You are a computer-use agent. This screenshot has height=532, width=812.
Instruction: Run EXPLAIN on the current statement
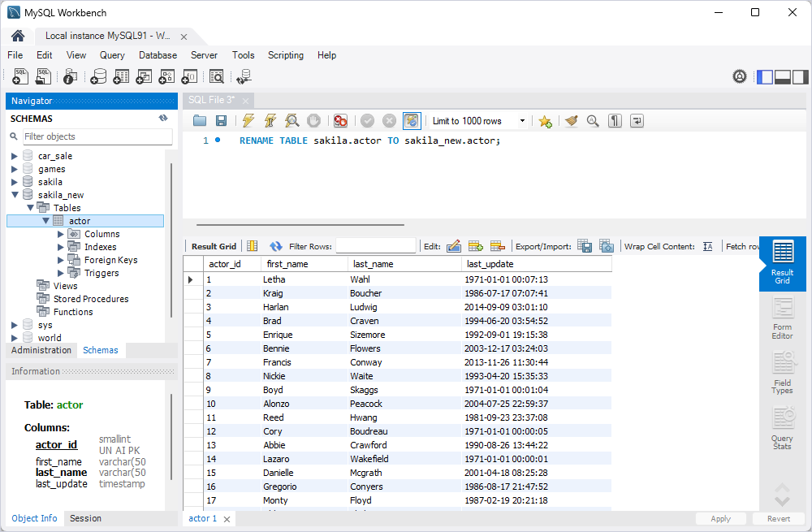[292, 121]
